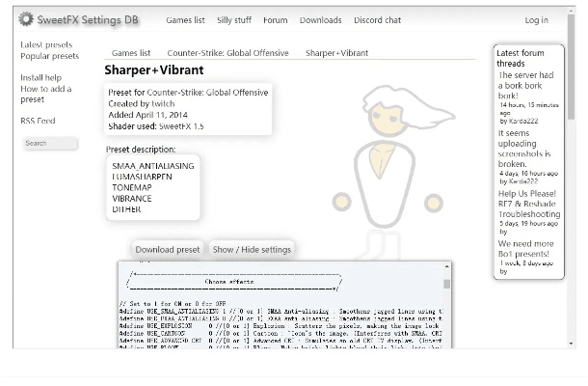Open the RSS Feed link
The image size is (588, 386).
[x=38, y=121]
